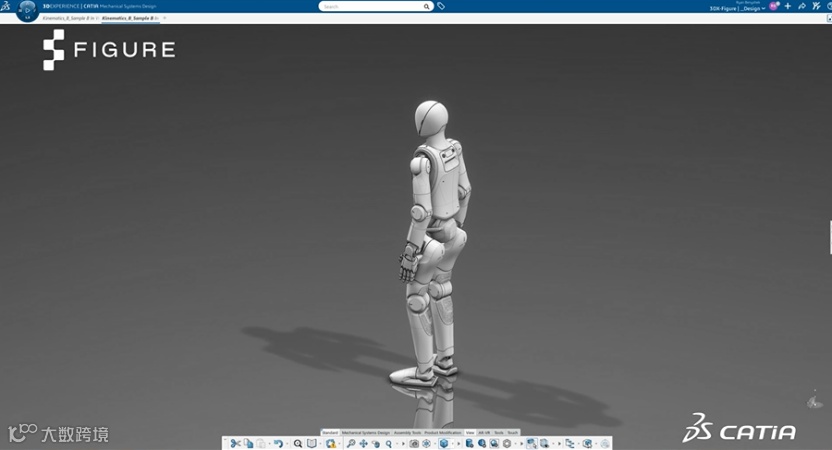
Task: Click the blue cylinder display icon
Action: (x=469, y=444)
